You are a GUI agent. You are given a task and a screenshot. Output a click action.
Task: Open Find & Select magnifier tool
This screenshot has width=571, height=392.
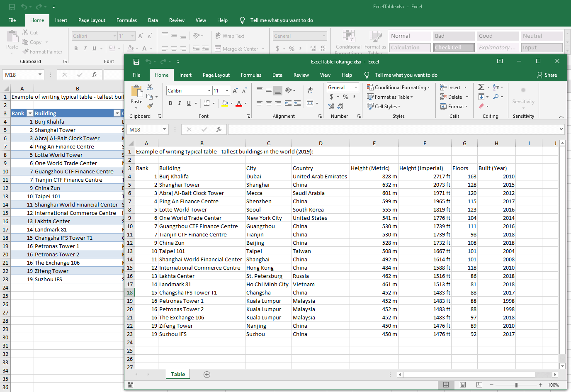click(x=496, y=97)
